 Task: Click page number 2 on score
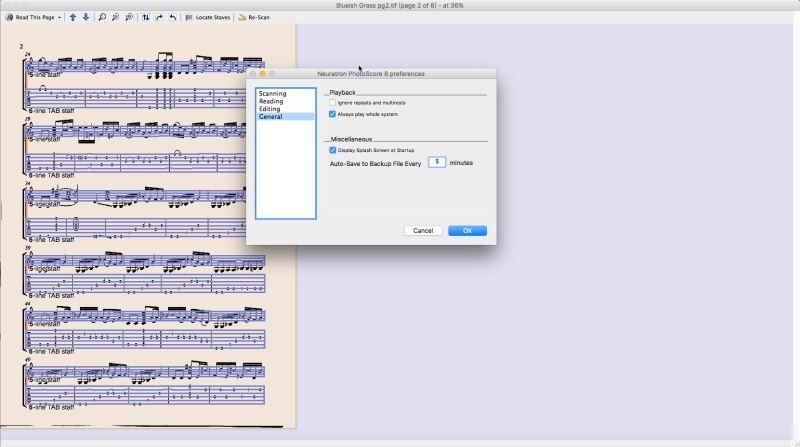pyautogui.click(x=21, y=46)
